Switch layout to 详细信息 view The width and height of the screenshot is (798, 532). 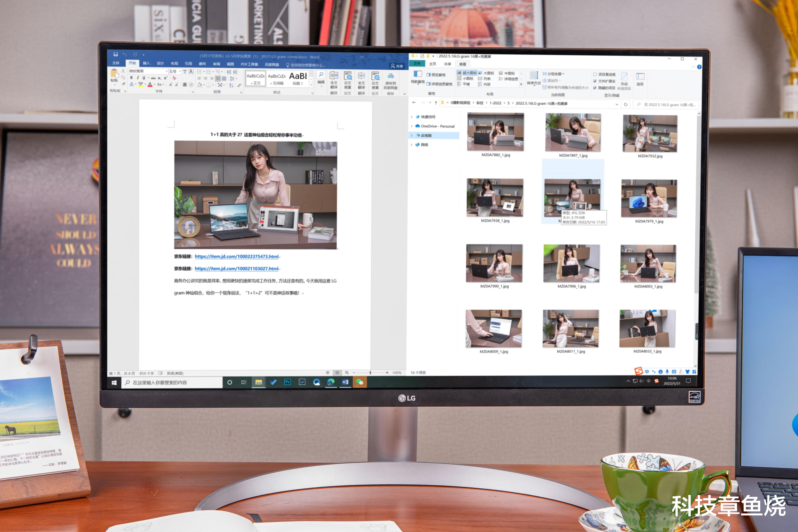508,79
